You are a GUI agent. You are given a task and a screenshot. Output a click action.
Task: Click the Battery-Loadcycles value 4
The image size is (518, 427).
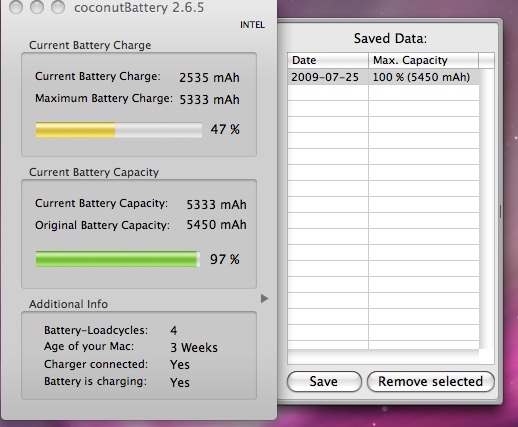pos(174,330)
